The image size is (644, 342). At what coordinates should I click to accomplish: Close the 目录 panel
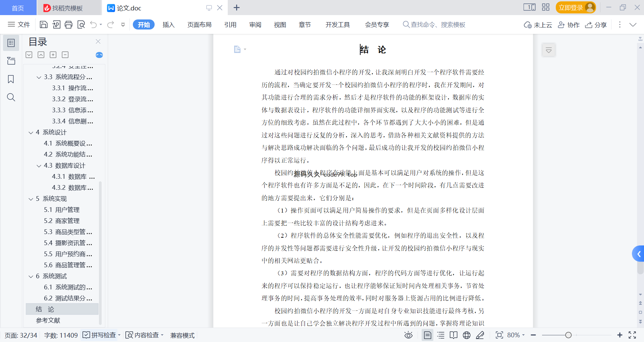pos(98,41)
